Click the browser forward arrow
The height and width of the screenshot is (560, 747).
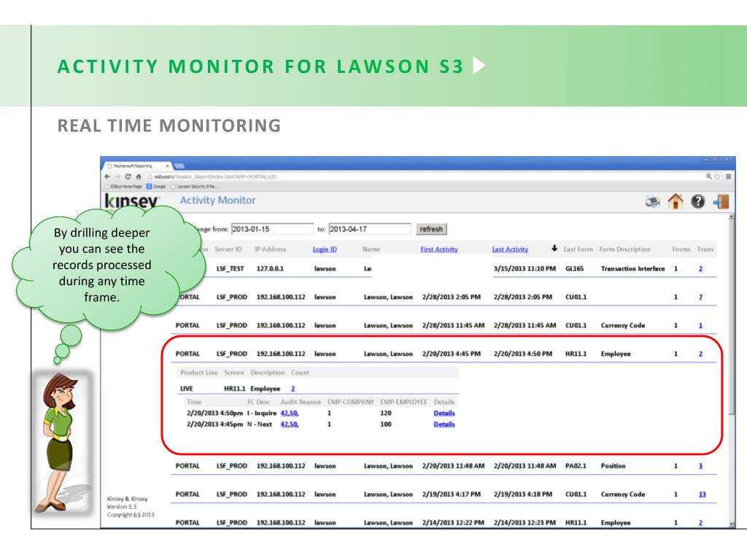click(x=117, y=176)
